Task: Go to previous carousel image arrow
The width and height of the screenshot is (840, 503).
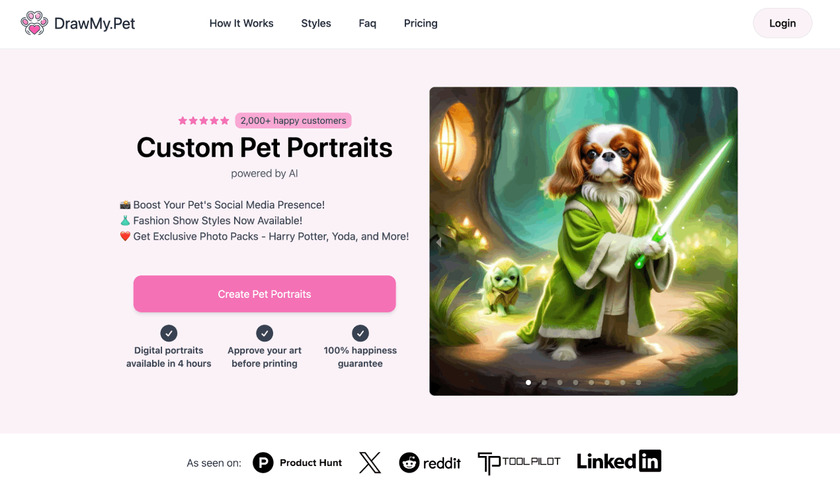Action: [x=439, y=242]
